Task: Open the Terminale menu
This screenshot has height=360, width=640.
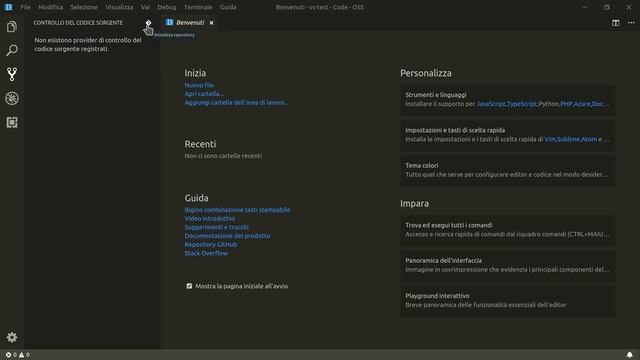Action: point(198,7)
